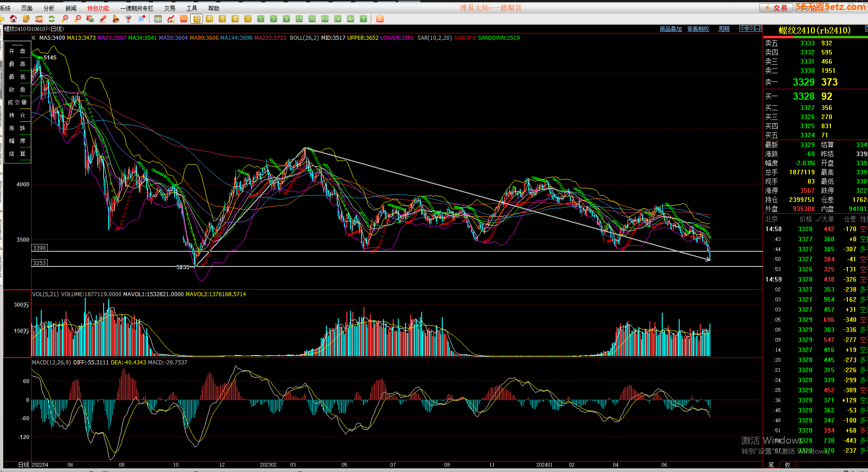
Task: Open the 周期 period dropdown
Action: 724,29
